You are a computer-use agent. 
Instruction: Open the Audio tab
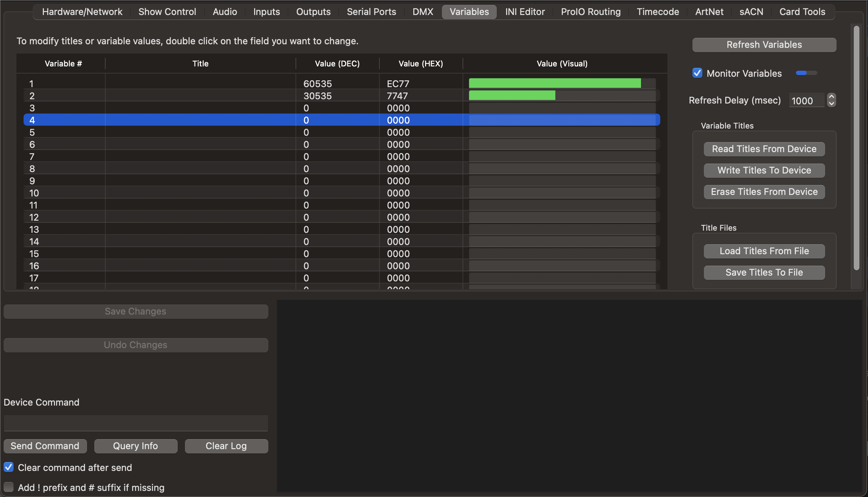(x=225, y=12)
